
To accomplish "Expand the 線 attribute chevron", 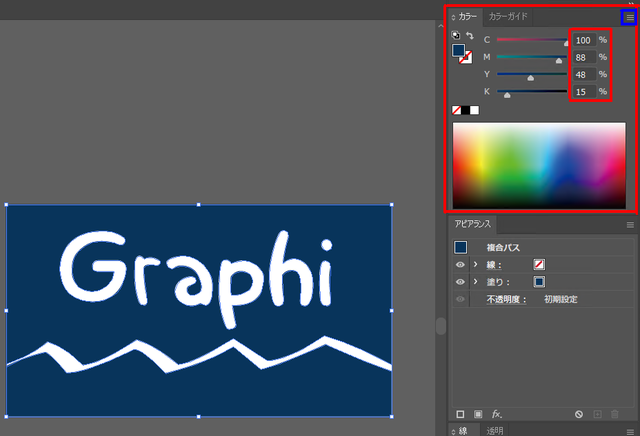I will 476,265.
